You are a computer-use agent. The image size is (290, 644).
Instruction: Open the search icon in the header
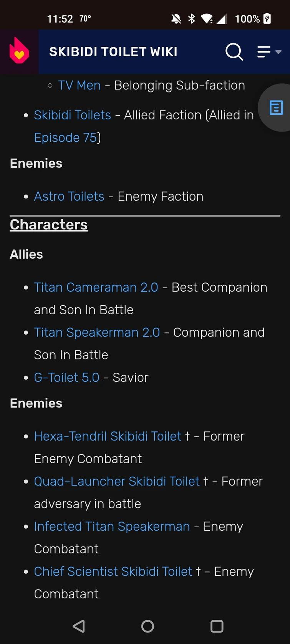[234, 52]
